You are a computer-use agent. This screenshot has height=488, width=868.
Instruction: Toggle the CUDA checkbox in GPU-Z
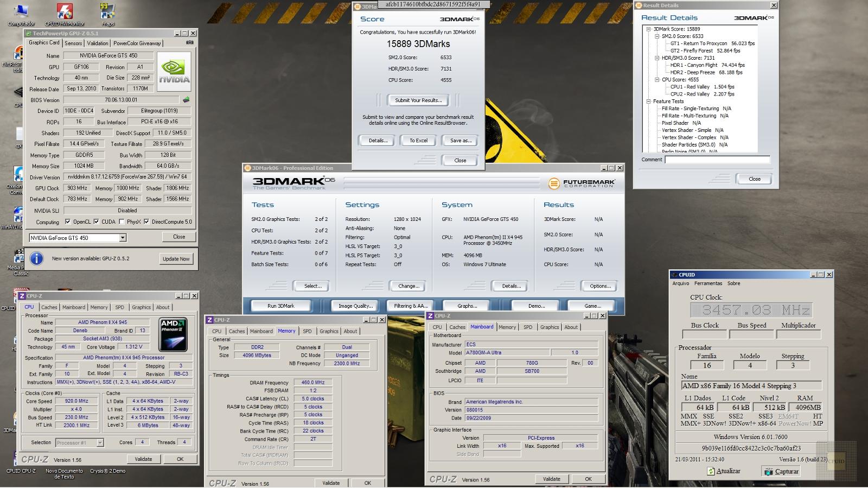point(96,221)
